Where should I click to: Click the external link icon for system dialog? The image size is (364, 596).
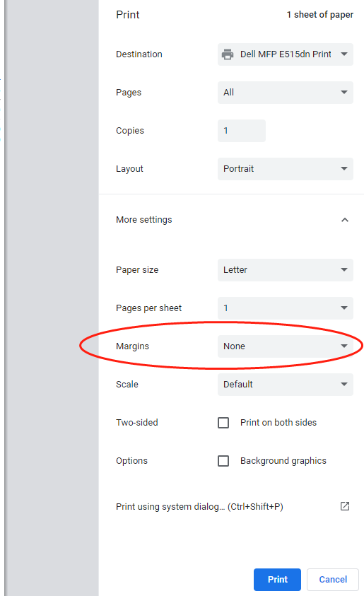pyautogui.click(x=345, y=506)
